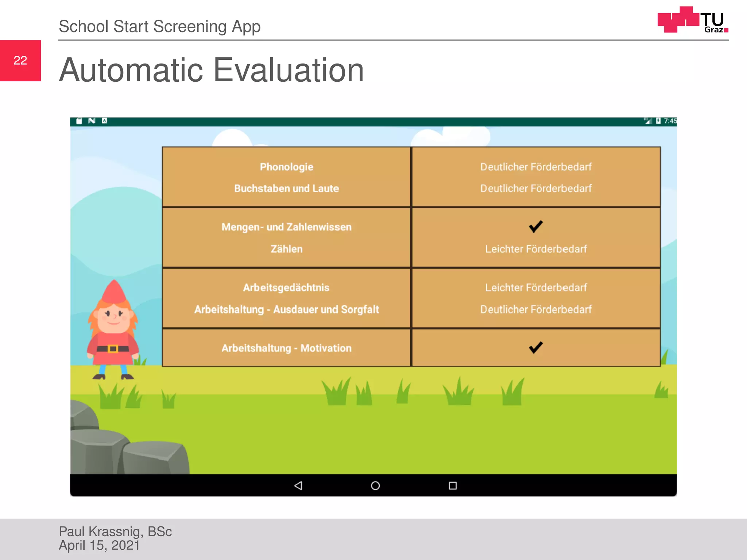Select 'Arbeitshaltung - Ausdauer und Sorgfalt' label

[286, 310]
